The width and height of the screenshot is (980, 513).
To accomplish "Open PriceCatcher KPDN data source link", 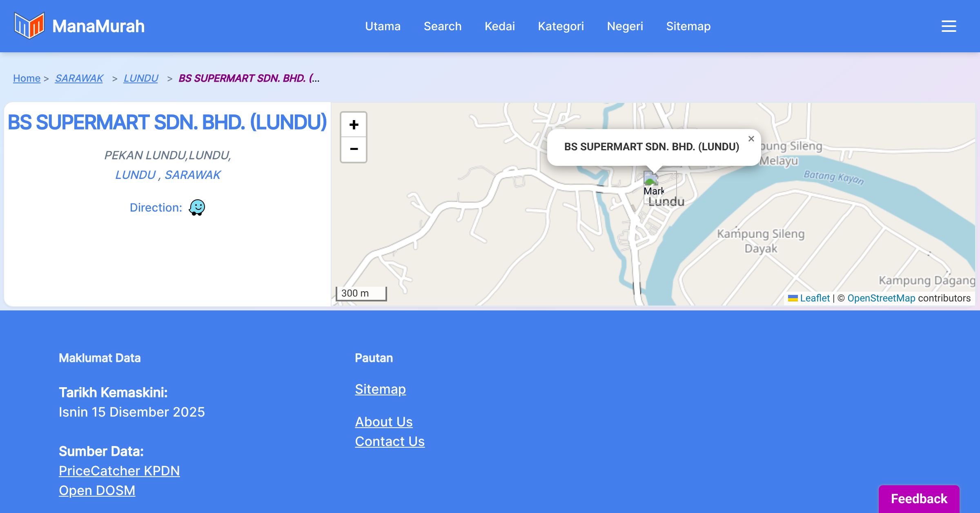I will (x=119, y=471).
